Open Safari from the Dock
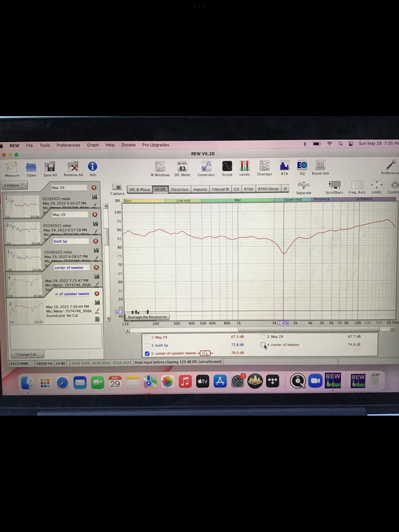This screenshot has width=399, height=532. point(62,383)
